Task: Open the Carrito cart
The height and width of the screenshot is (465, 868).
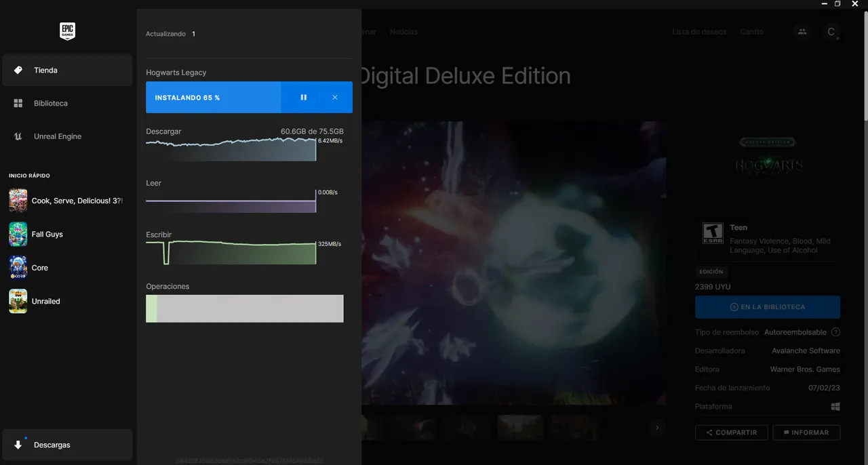Action: pos(751,32)
